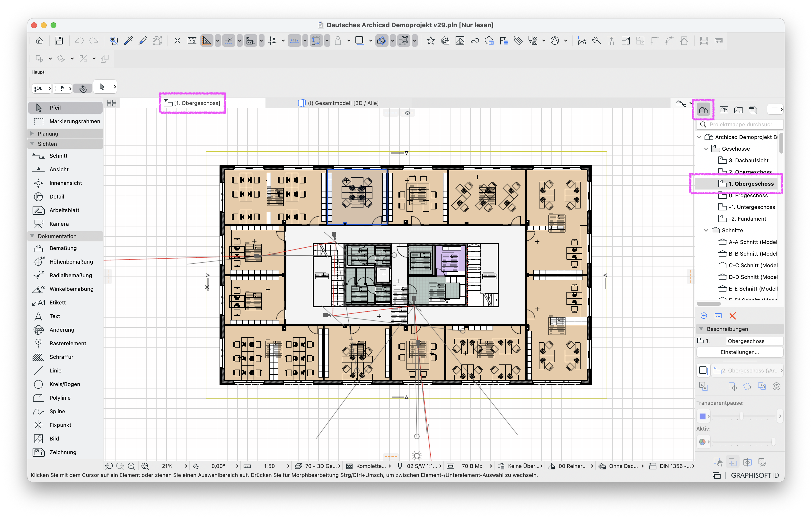
Task: Toggle the gravity blue-arrow icon
Action: pyautogui.click(x=316, y=41)
